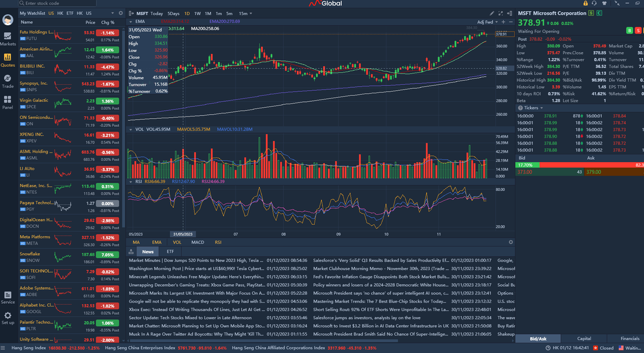Select the chart drawing pencil tool
The height and width of the screenshot is (353, 644).
[492, 13]
